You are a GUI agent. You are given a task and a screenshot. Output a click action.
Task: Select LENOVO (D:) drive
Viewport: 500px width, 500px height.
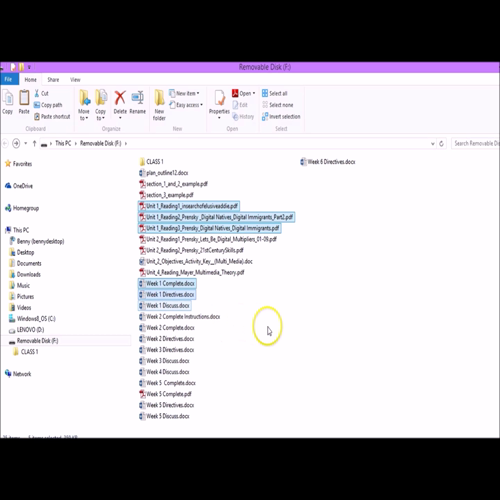(x=26, y=330)
